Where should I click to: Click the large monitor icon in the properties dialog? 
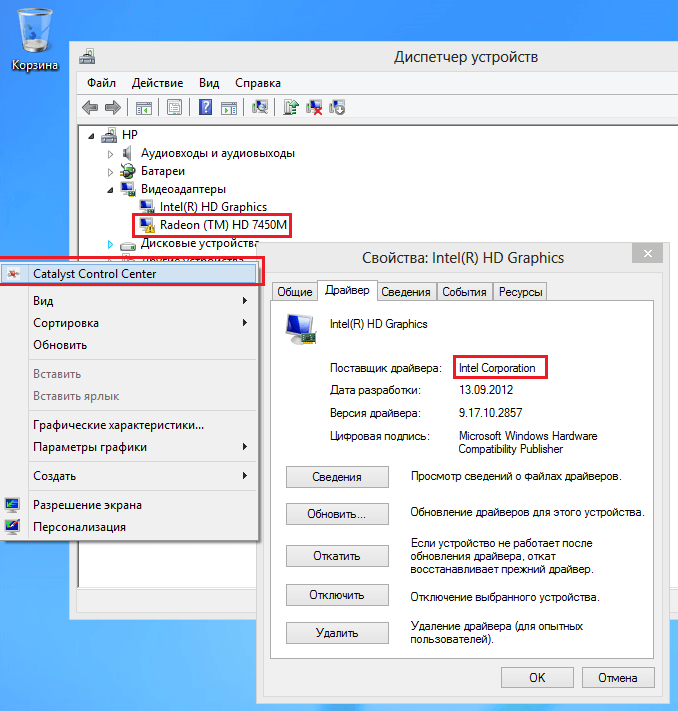click(301, 329)
